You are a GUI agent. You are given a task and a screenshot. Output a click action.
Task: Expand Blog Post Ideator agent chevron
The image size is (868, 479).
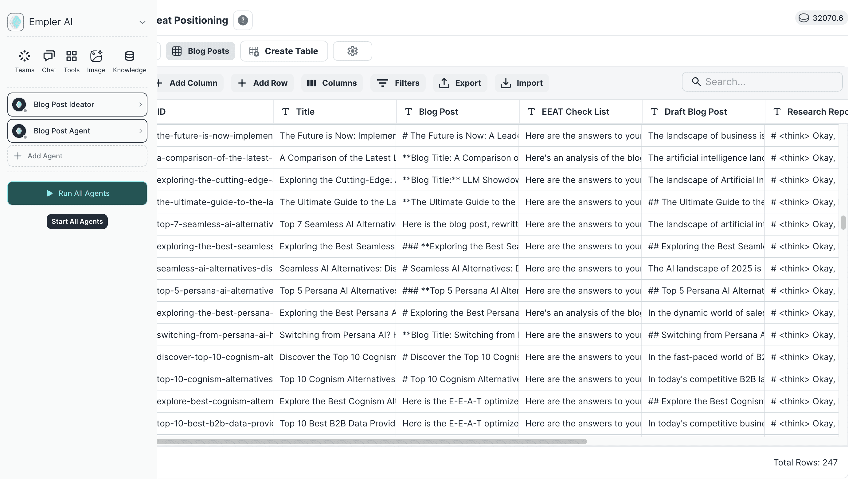pos(140,105)
